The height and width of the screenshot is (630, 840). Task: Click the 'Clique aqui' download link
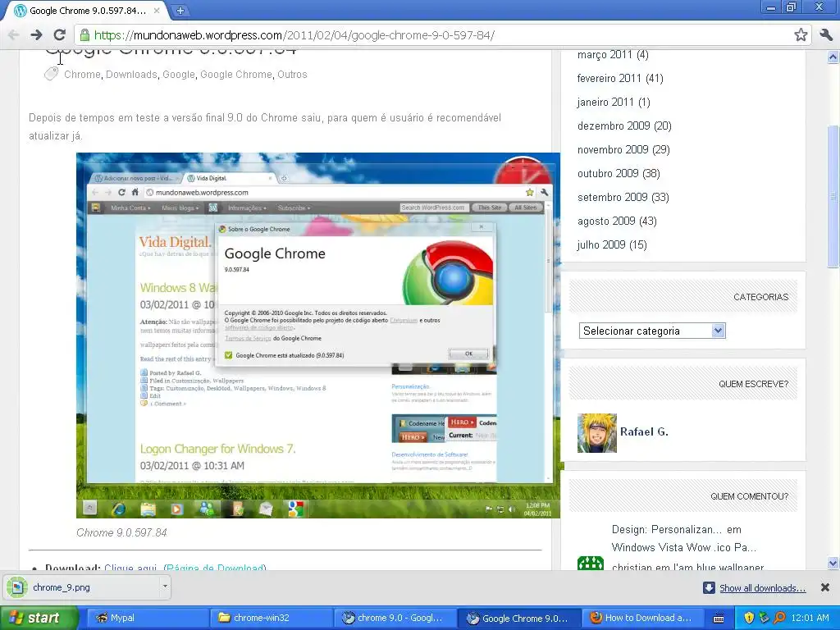pyautogui.click(x=130, y=567)
